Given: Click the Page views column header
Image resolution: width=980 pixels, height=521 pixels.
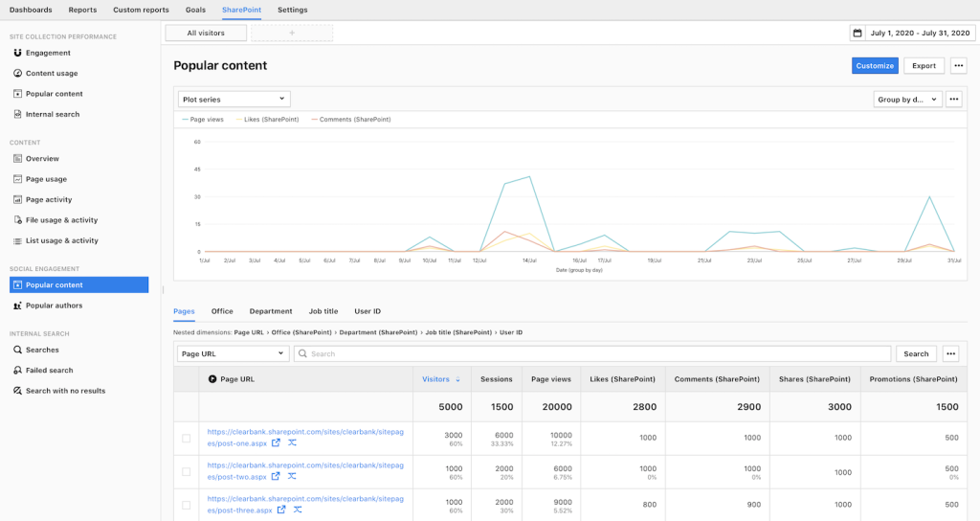Looking at the screenshot, I should click(x=551, y=379).
